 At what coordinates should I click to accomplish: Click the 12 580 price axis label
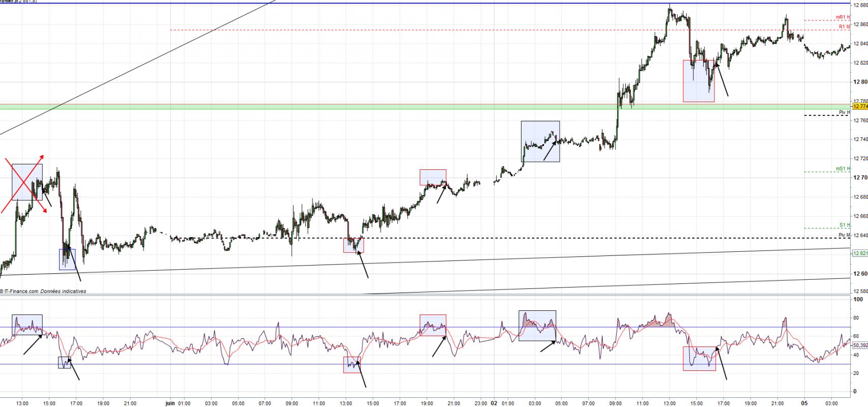pos(860,292)
